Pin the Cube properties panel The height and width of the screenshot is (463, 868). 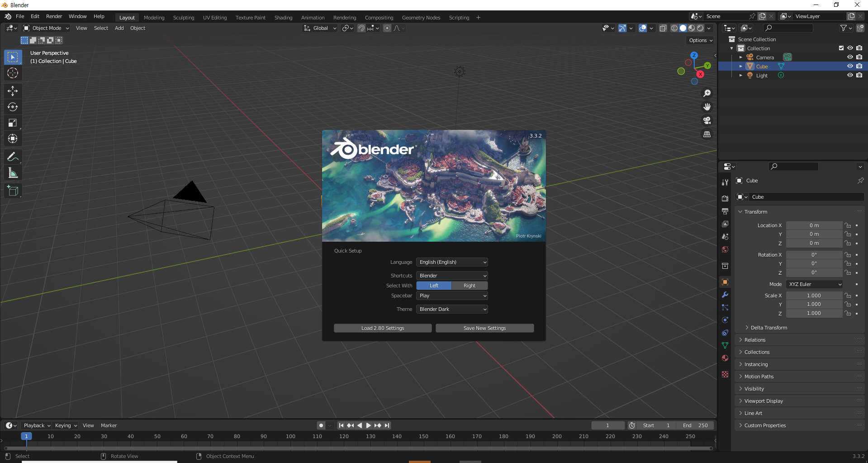pos(860,181)
